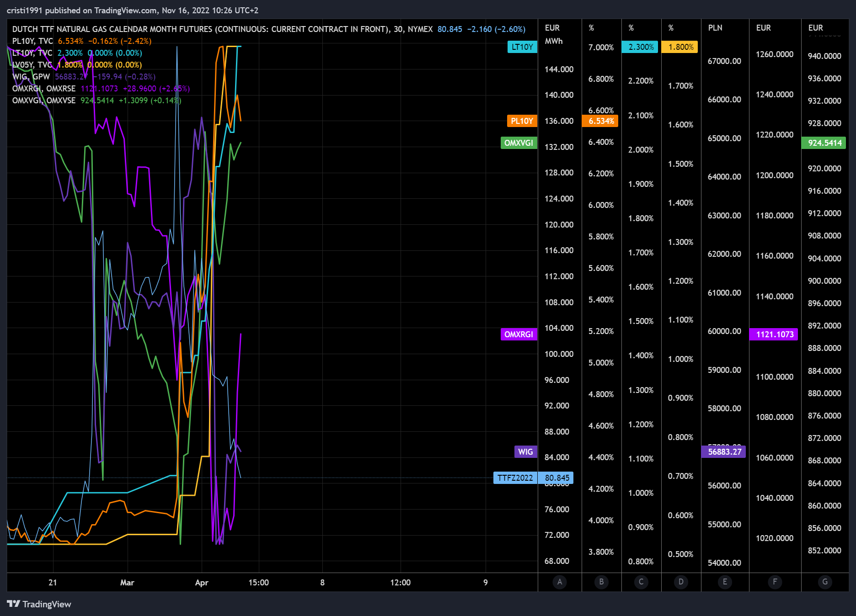
Task: Click the B price scale button
Action: [601, 582]
